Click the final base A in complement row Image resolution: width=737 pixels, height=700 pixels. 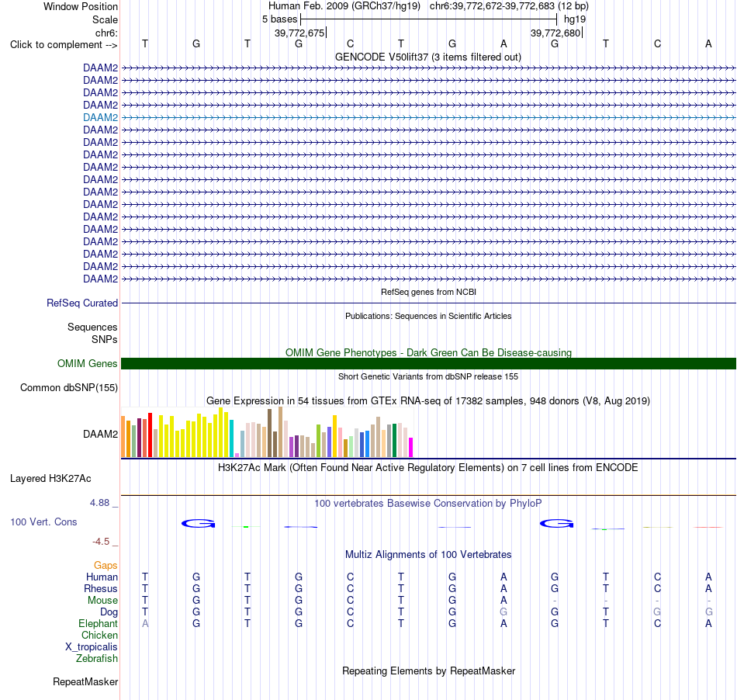(x=708, y=43)
